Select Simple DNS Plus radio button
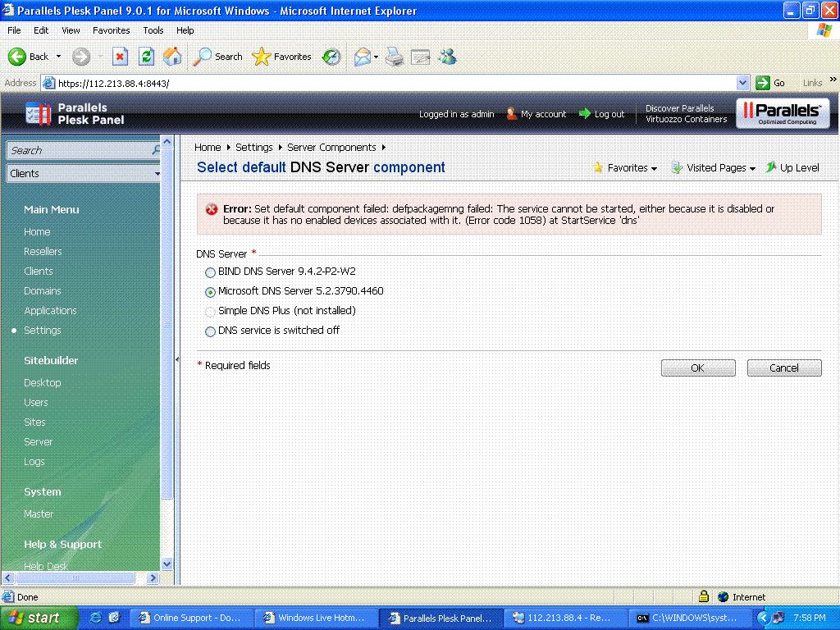 click(210, 312)
